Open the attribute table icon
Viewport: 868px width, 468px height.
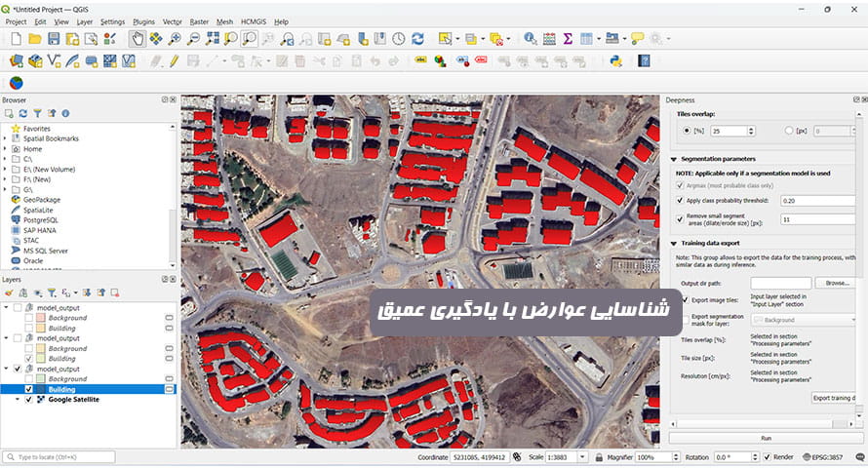pos(549,39)
